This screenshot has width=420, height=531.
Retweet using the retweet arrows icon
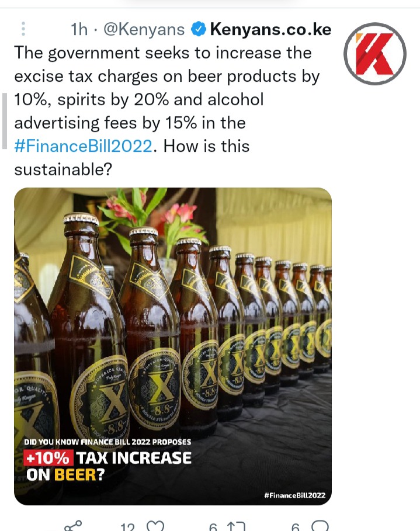click(x=236, y=526)
